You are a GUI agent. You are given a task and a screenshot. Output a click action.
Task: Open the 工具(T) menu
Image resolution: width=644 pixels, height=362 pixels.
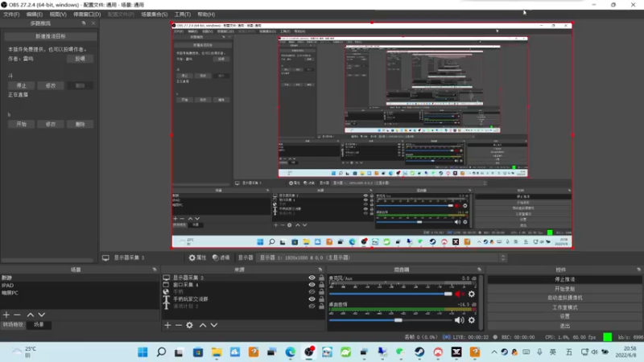183,14
